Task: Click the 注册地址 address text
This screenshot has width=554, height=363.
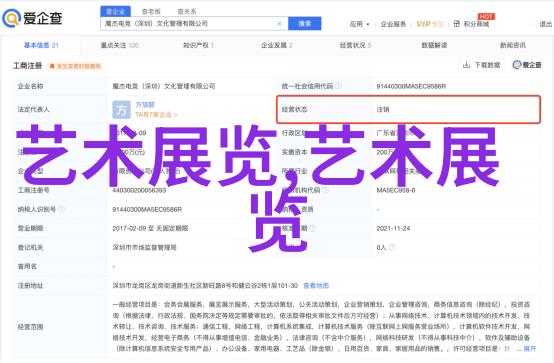Action: [x=205, y=285]
